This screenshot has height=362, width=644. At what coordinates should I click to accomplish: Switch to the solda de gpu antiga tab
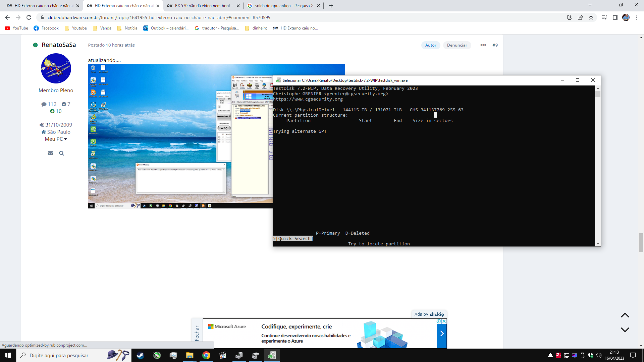pyautogui.click(x=284, y=6)
